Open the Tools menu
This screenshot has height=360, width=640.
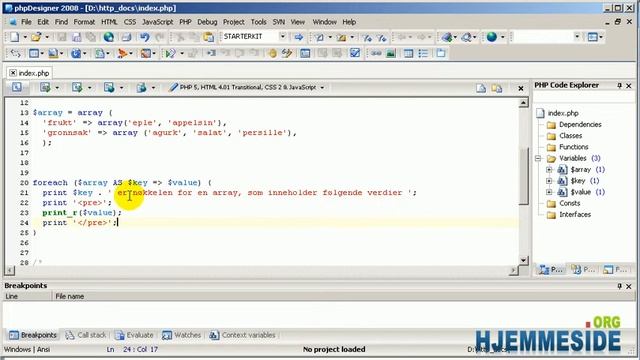258,22
